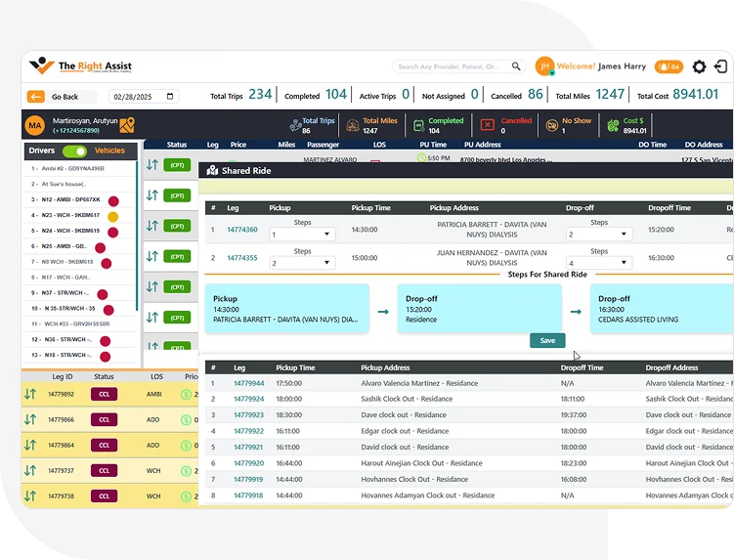
Task: Open leg link 14779919
Action: click(249, 479)
